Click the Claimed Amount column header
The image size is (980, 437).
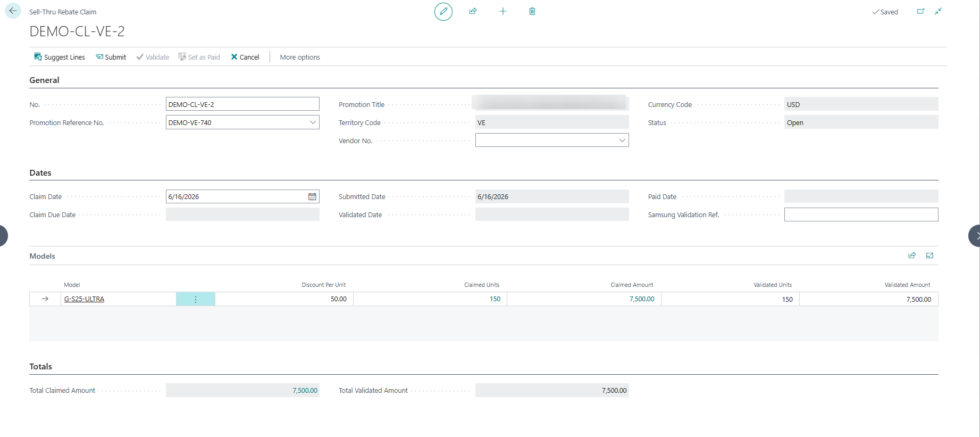[632, 285]
